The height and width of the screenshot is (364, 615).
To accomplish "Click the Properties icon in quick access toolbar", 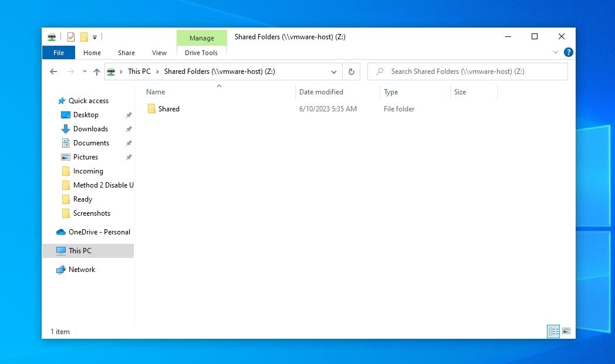I will (x=71, y=37).
